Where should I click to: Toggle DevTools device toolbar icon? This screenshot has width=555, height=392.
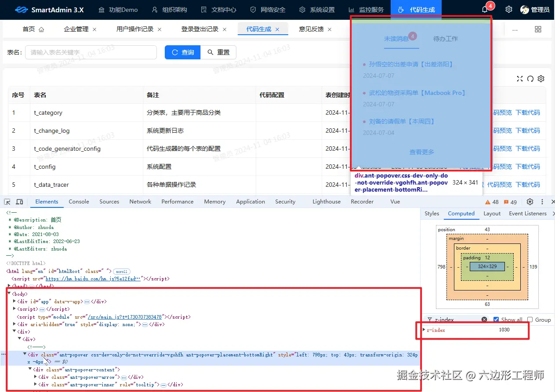(x=20, y=202)
